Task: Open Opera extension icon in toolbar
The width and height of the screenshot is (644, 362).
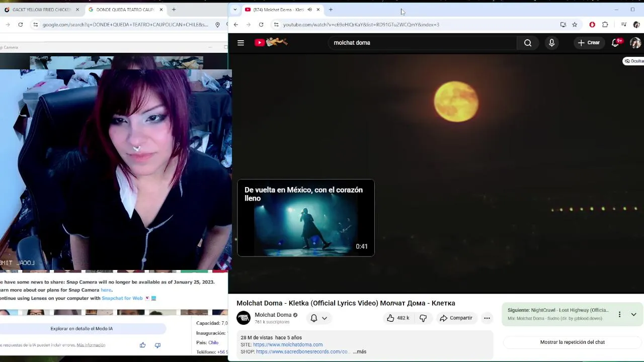Action: click(x=592, y=25)
